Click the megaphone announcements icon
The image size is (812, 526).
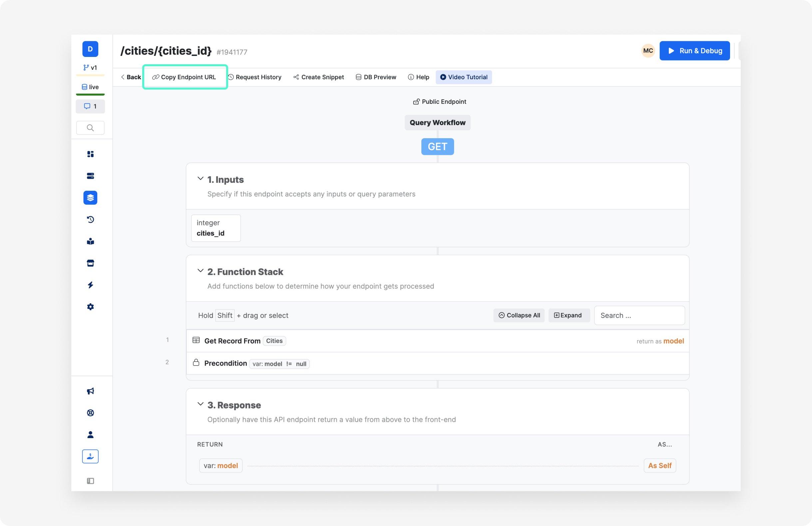pyautogui.click(x=90, y=391)
